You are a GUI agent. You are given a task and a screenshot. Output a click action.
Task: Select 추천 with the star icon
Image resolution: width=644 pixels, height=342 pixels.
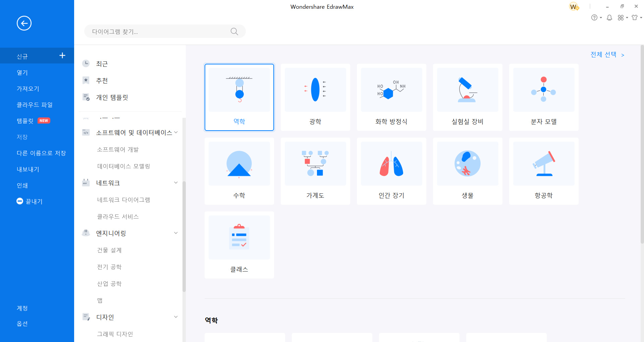[x=102, y=80]
